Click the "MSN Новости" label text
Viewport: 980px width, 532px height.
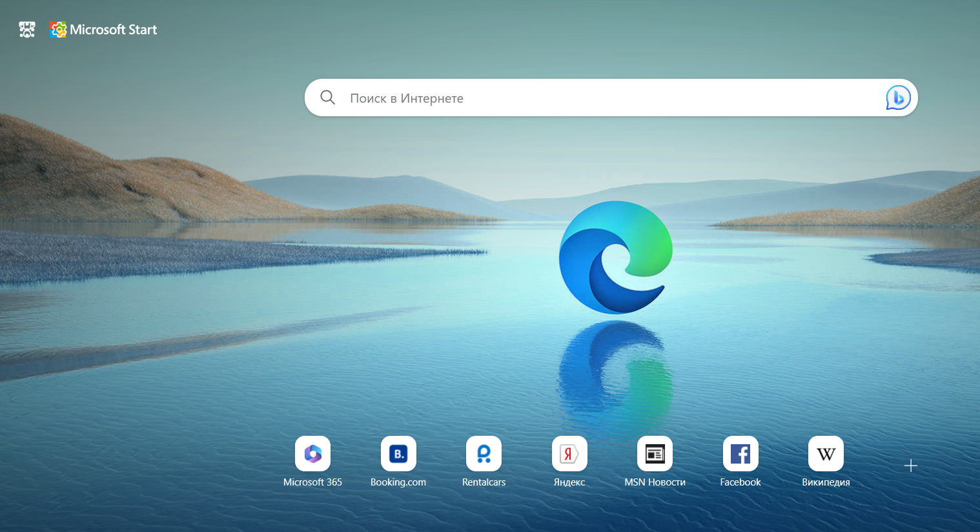655,482
